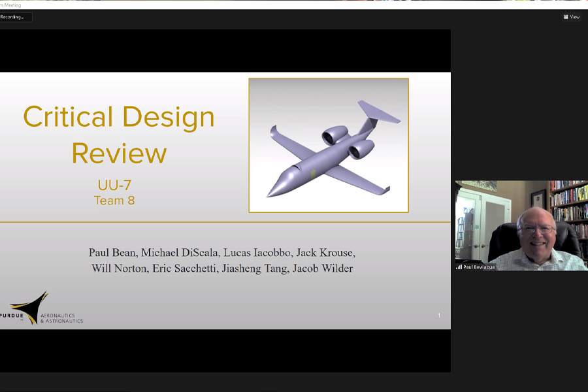Click the Paul Bevilaqua name label
Viewport: 588px width, 392px height.
coord(480,267)
